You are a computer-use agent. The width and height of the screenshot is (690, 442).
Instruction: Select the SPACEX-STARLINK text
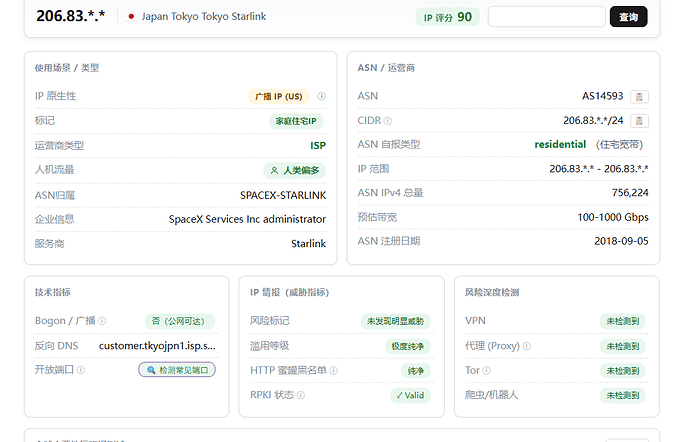coord(283,195)
